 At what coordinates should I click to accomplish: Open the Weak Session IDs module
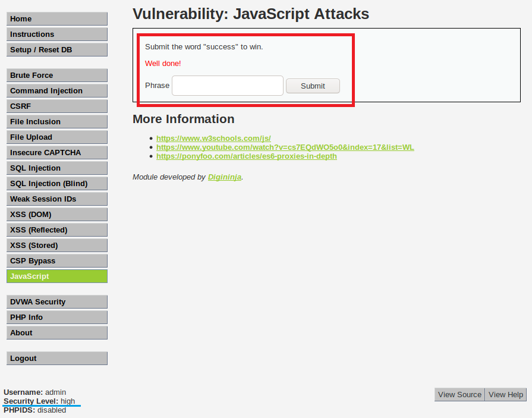[57, 199]
